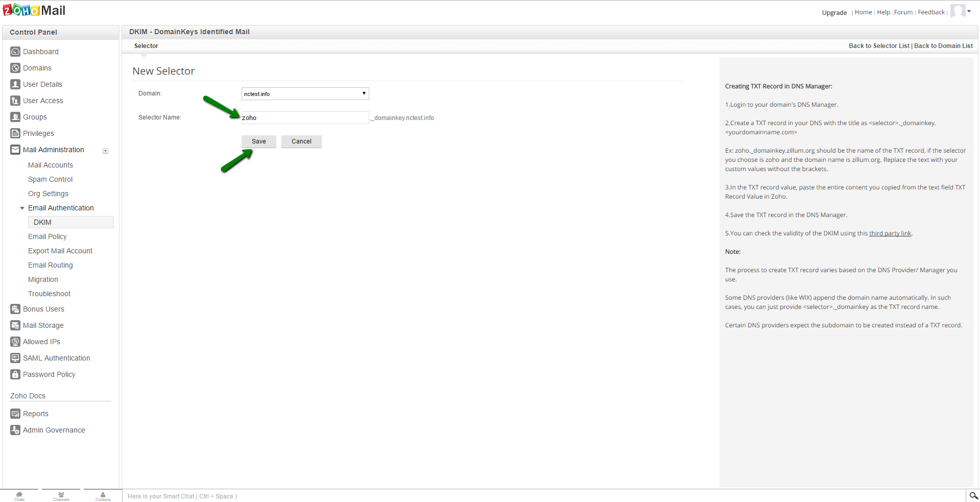980x502 pixels.
Task: Click the Help link in header
Action: point(883,12)
